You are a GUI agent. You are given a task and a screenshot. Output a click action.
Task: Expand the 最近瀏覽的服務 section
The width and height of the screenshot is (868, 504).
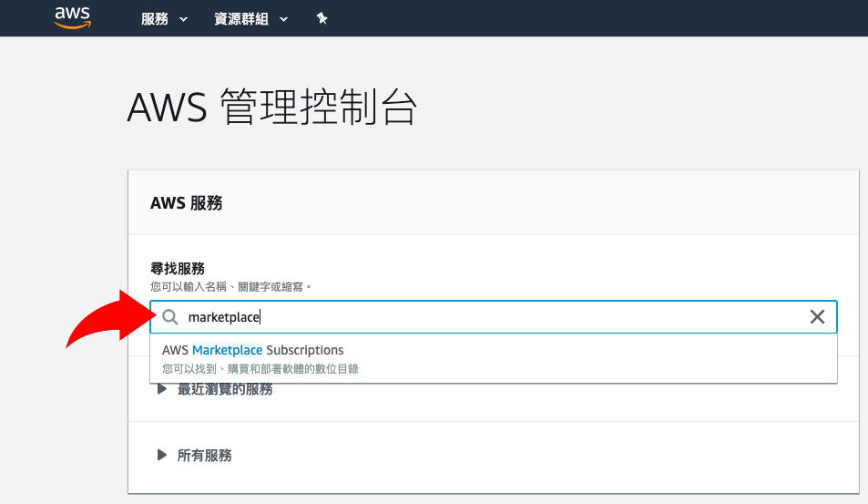click(x=216, y=389)
